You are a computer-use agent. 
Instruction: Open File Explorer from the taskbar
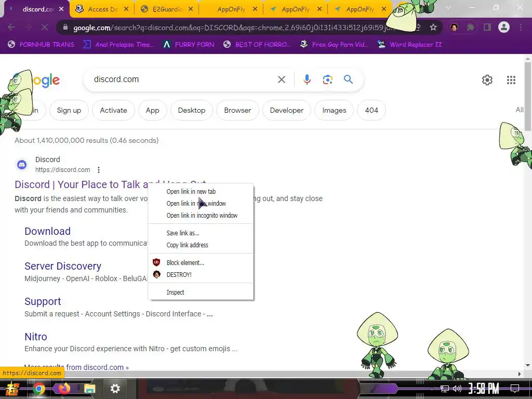[x=89, y=389]
